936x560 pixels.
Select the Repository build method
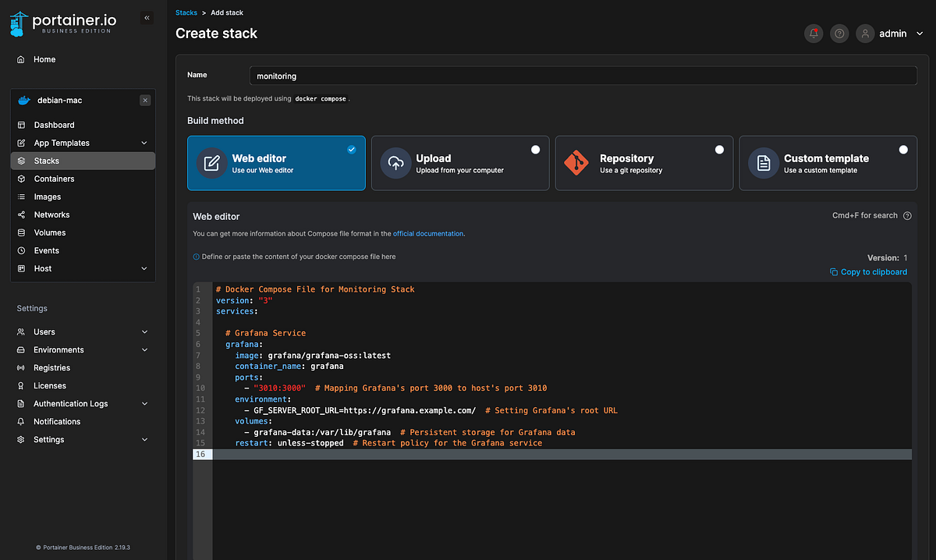[x=643, y=163]
